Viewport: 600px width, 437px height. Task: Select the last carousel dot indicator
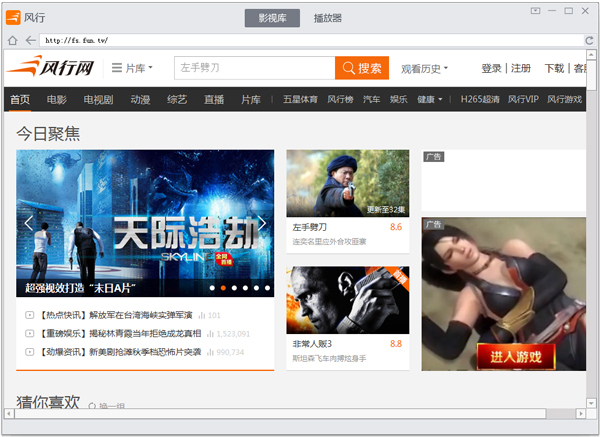(x=267, y=288)
